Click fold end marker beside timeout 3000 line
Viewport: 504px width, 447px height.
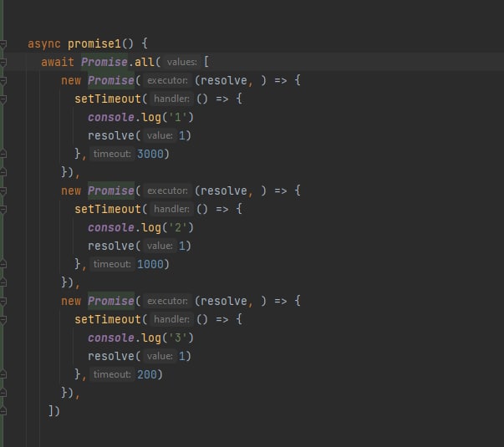(3, 154)
